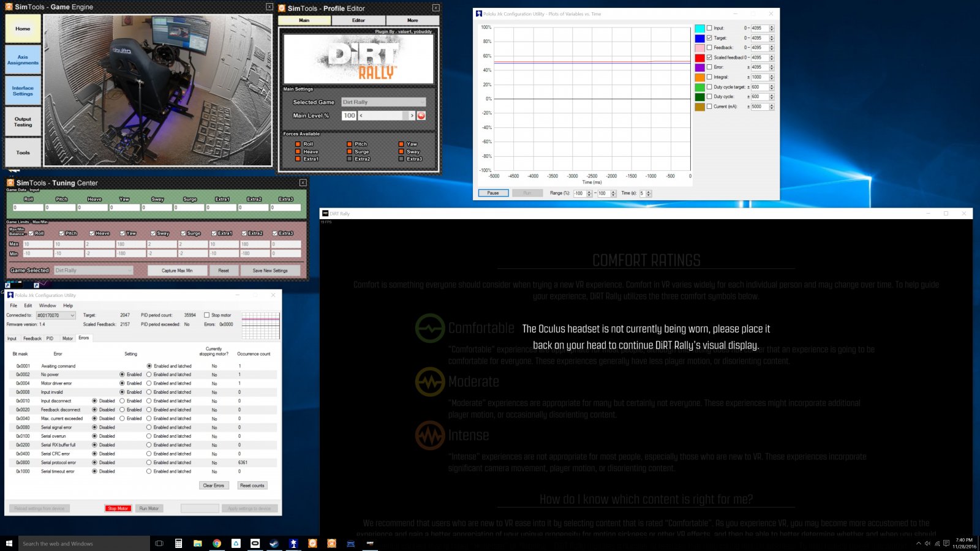Click the Extra1 force indicator in Profile Editor
980x551 pixels.
(x=298, y=159)
